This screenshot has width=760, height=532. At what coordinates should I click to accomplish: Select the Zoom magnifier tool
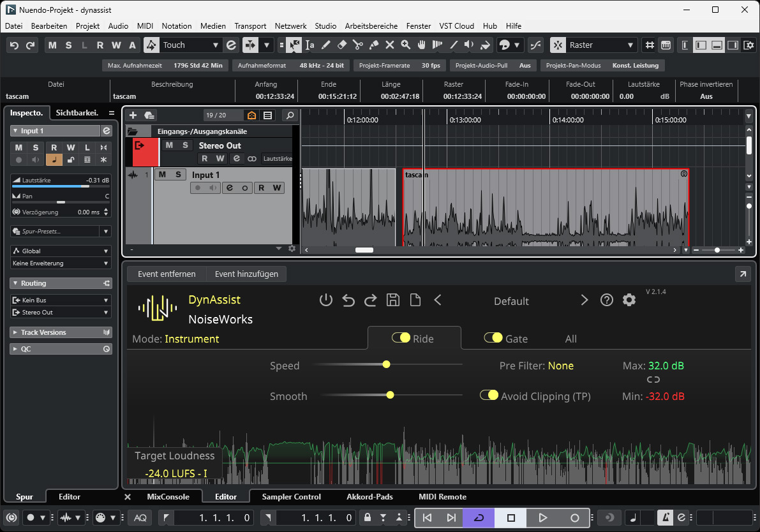tap(406, 45)
